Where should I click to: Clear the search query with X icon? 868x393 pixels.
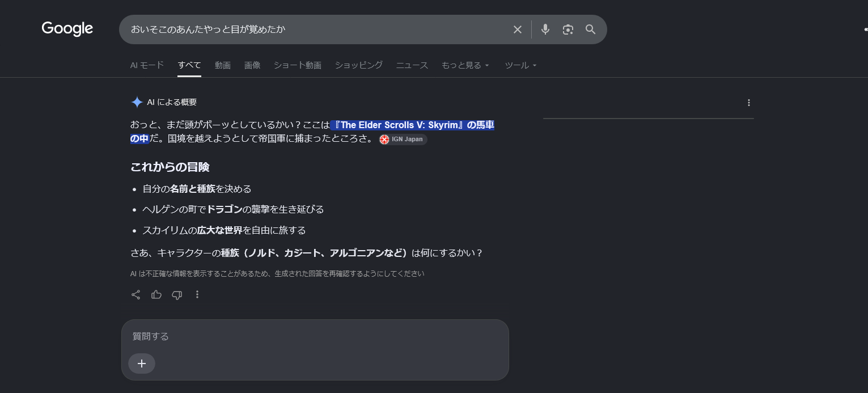click(x=517, y=29)
